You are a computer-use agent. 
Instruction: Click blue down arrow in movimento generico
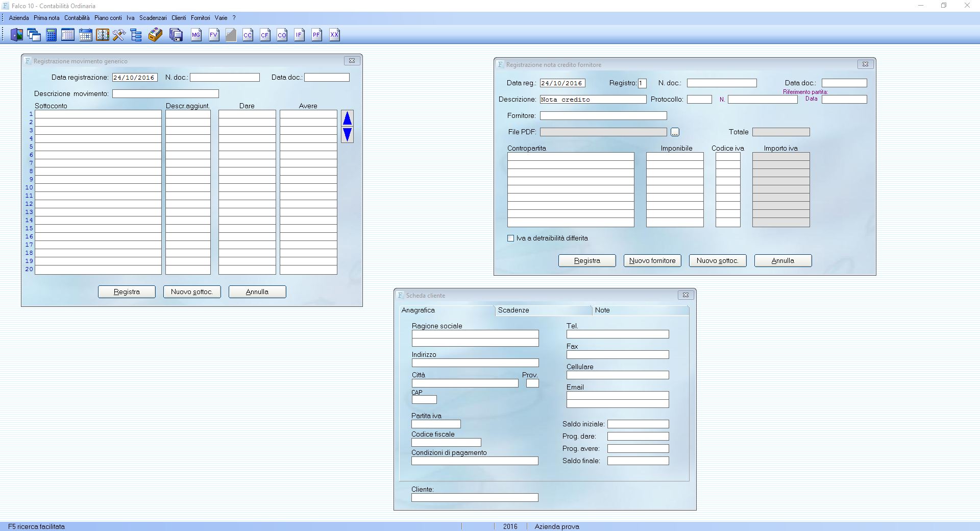(348, 135)
